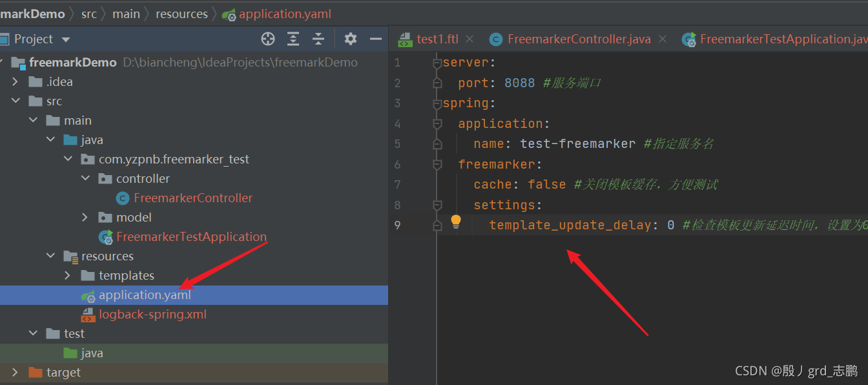Select FreemarkerTestApplication in project tree
Image resolution: width=868 pixels, height=385 pixels.
[x=191, y=237]
